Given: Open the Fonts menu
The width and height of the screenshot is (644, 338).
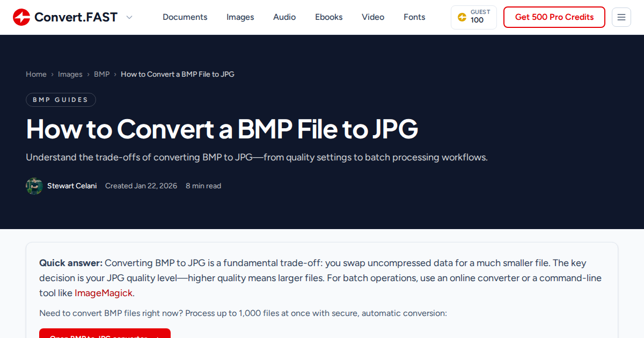Looking at the screenshot, I should tap(414, 17).
